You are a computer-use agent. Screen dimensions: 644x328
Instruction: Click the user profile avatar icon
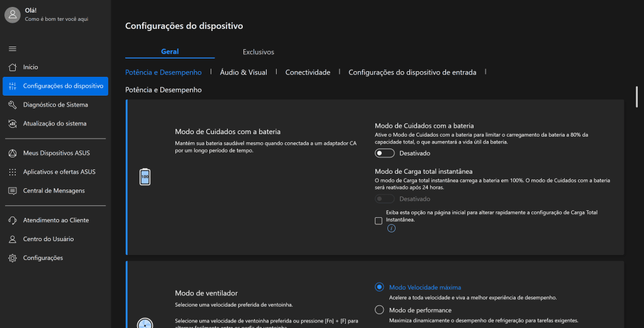[13, 14]
